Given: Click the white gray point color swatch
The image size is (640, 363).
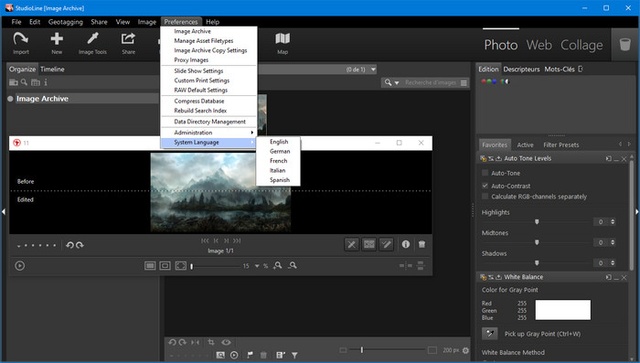Looking at the screenshot, I should click(x=562, y=310).
